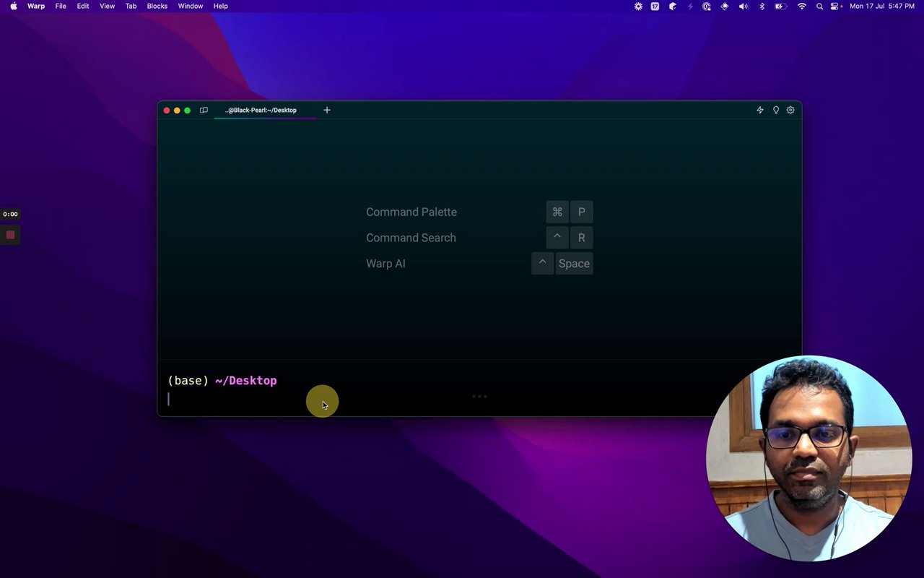Open Warp settings gear icon
This screenshot has height=578, width=924.
790,111
